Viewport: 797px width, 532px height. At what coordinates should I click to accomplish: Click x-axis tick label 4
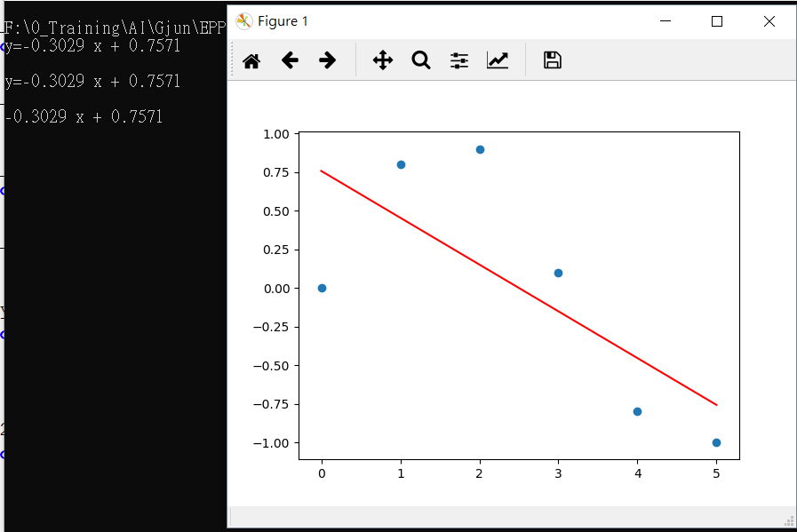click(x=638, y=473)
